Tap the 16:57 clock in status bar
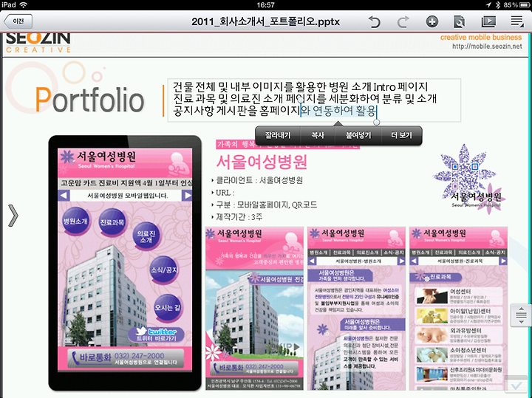Image resolution: width=532 pixels, height=398 pixels. pos(266,4)
